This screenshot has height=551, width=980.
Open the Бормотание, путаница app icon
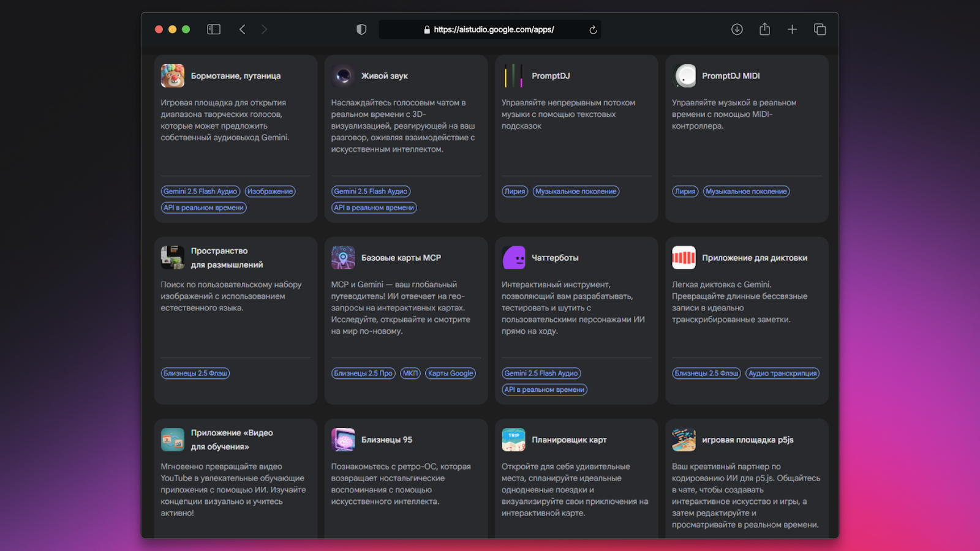tap(172, 76)
